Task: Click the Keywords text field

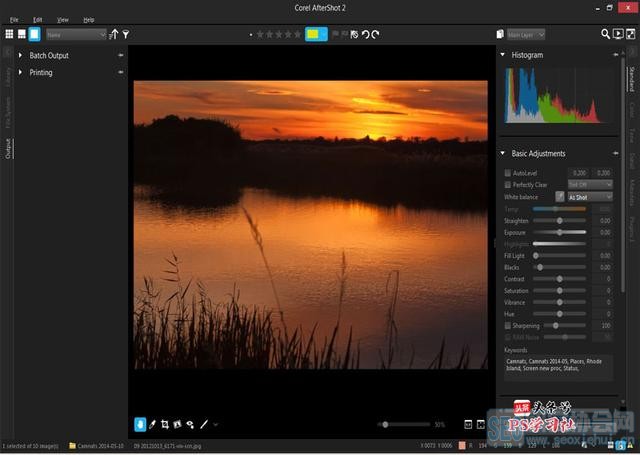Action: [558, 368]
